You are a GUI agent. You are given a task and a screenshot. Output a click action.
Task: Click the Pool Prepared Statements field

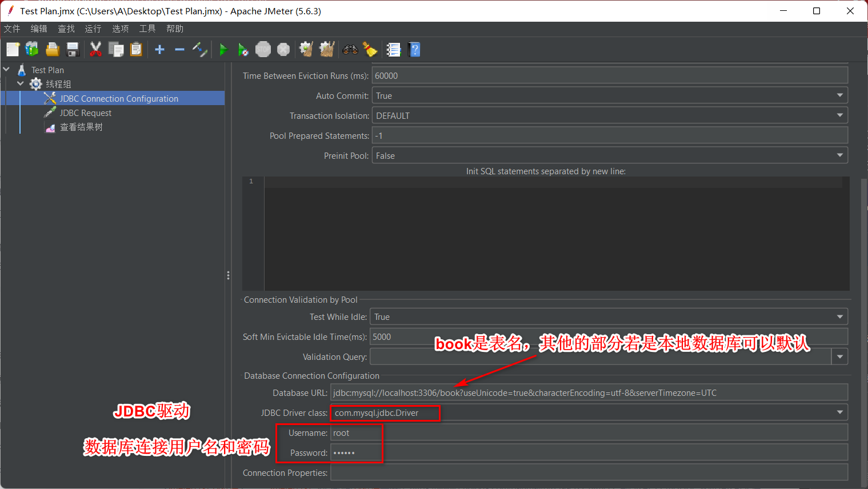610,135
